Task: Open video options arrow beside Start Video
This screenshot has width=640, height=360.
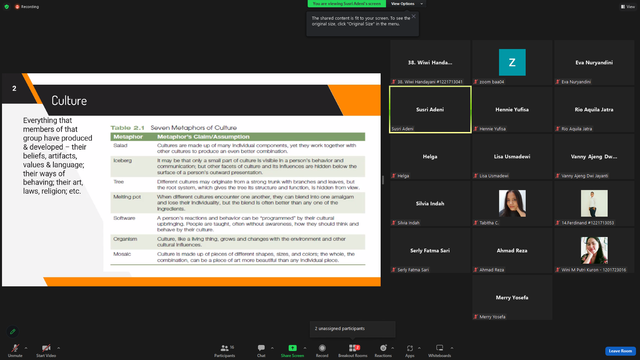Action: [59, 348]
